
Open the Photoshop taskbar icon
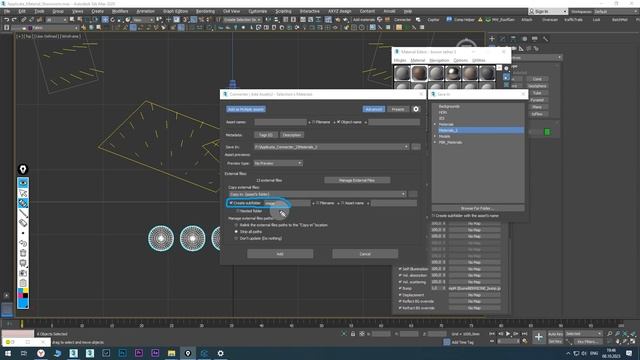click(122, 353)
